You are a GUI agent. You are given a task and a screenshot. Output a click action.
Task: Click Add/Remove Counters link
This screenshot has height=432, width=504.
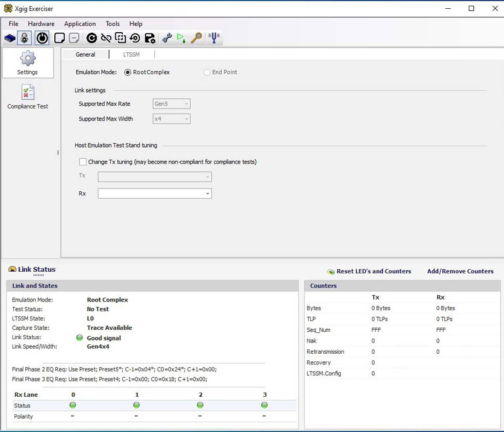click(460, 271)
